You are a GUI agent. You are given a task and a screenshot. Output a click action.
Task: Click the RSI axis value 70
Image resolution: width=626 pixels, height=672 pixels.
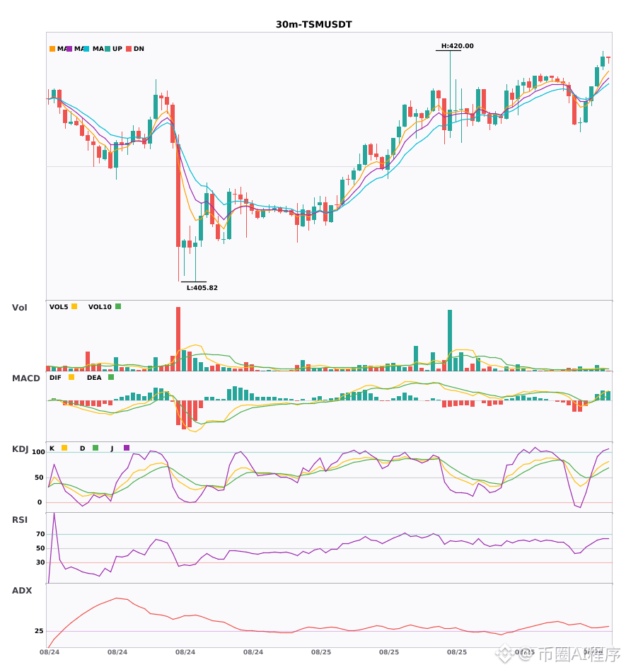tap(40, 534)
